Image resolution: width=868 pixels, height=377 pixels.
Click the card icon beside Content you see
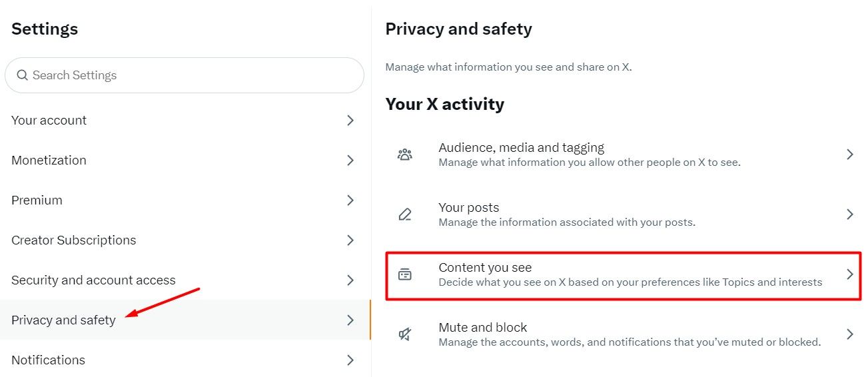(x=404, y=274)
